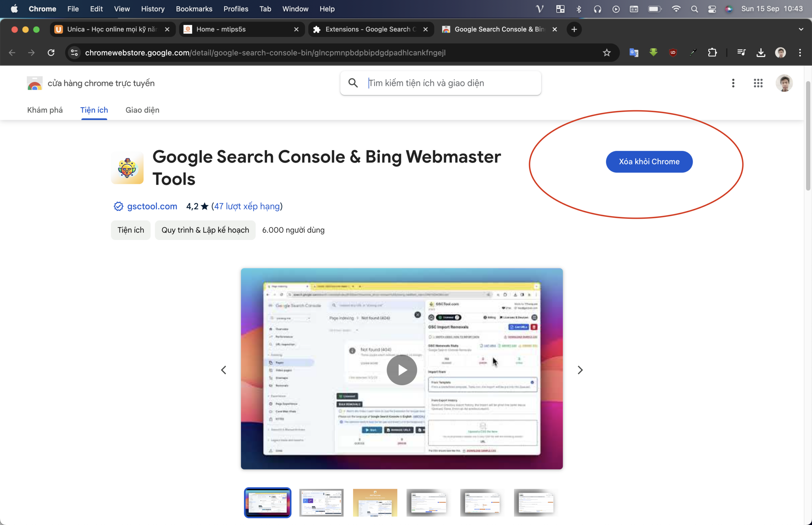This screenshot has width=812, height=525.
Task: Go to Khám phá tab
Action: [x=45, y=110]
